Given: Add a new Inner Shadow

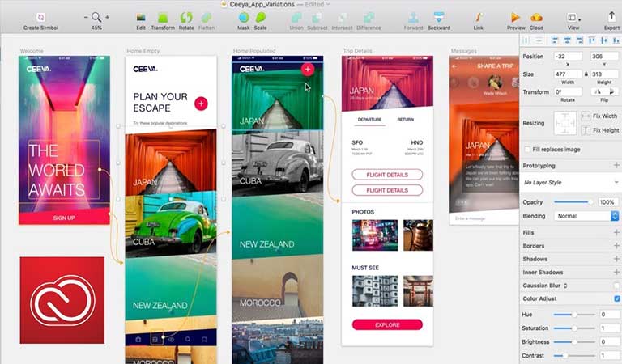Looking at the screenshot, I should (x=616, y=272).
